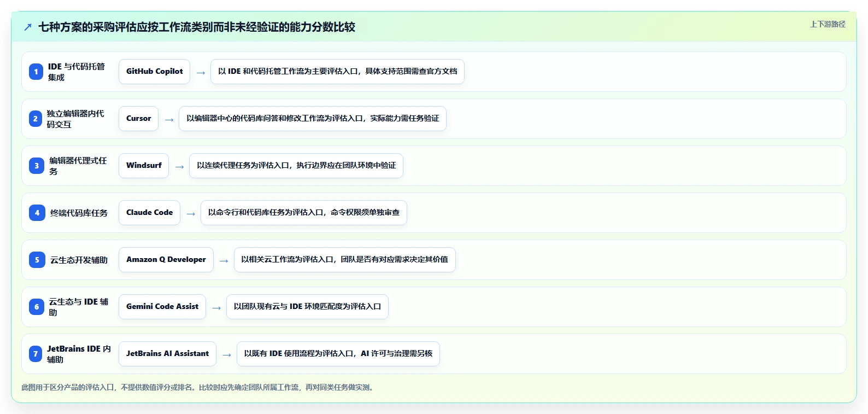Click the arrow after JetBrains AI Assistant
This screenshot has width=868, height=414.
coord(227,355)
